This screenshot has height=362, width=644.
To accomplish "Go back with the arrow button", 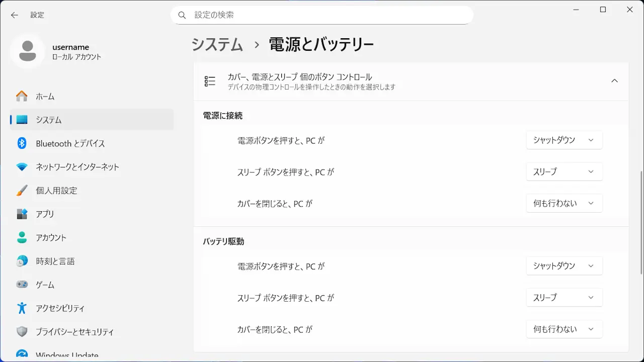I will click(x=15, y=15).
